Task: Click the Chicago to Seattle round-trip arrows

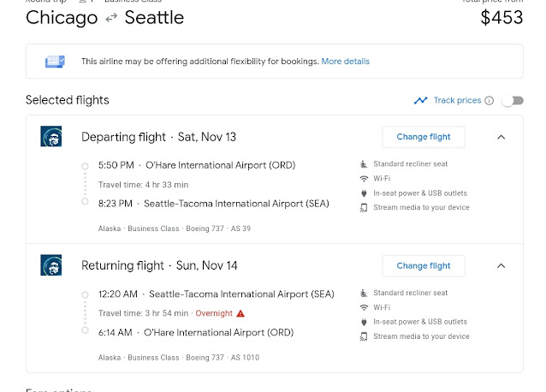Action: 111,17
